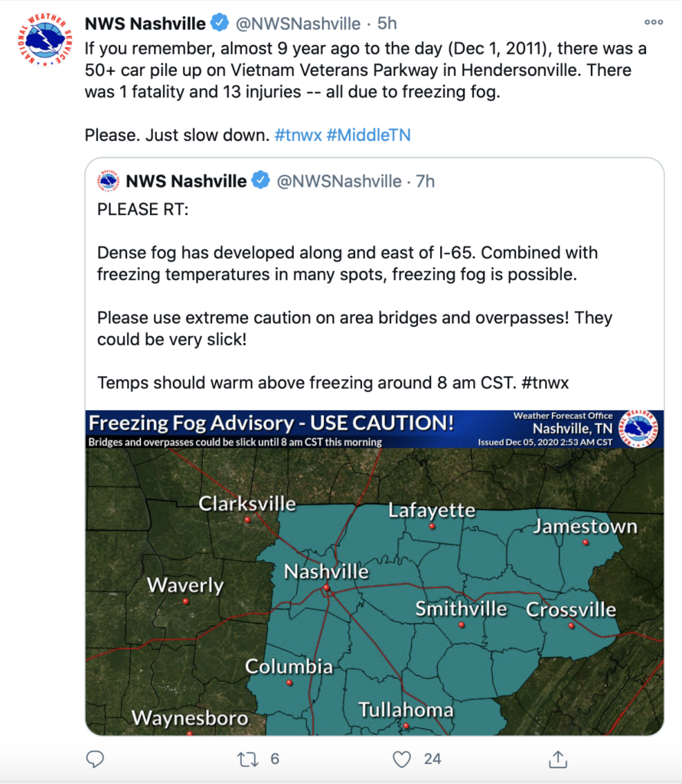Open the three-dot more options menu
682x784 pixels.
(x=654, y=22)
